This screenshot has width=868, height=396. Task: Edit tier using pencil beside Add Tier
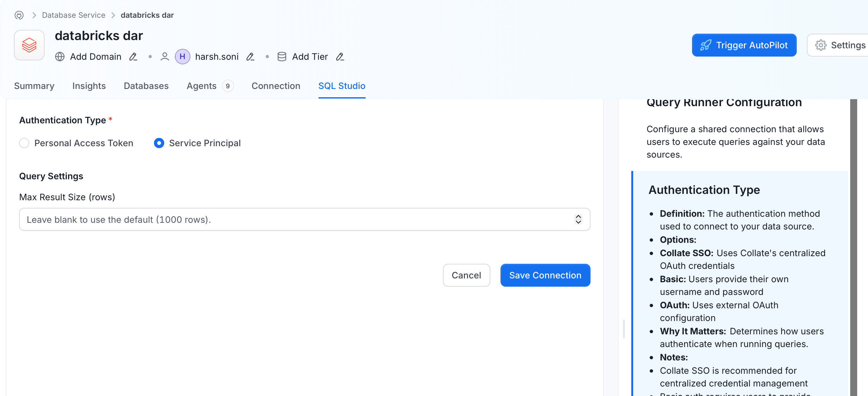(x=340, y=57)
